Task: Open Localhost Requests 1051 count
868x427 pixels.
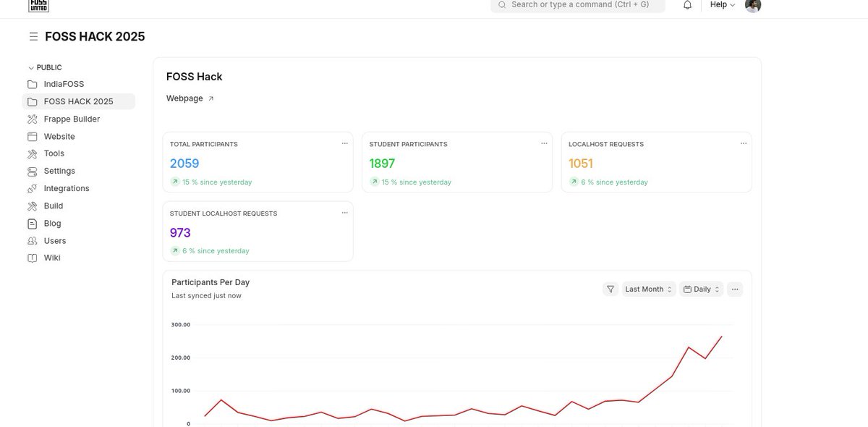Action: pyautogui.click(x=581, y=164)
